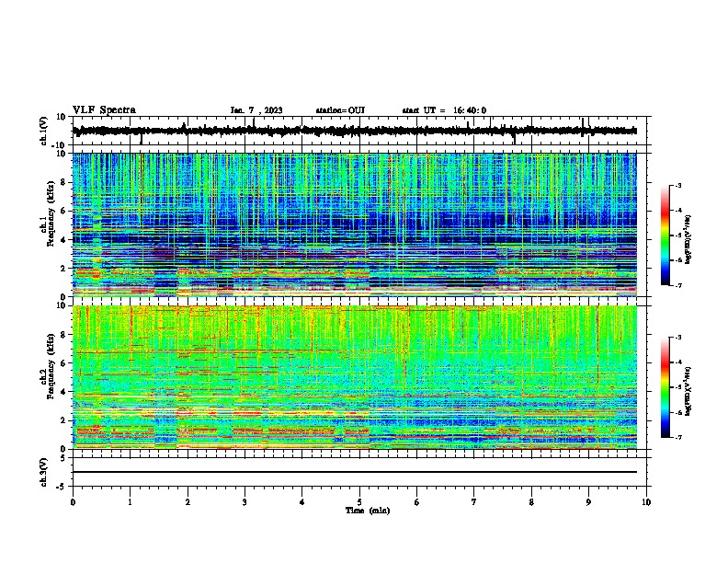
Task: Click time axis tick label "9"
Action: pyautogui.click(x=588, y=502)
